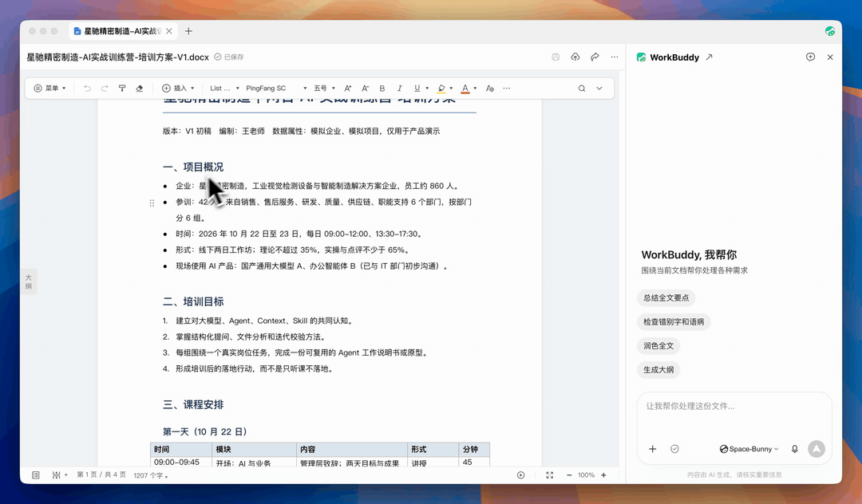Screen dimensions: 862x504
Task: Start a new WorkBuddy chat icon
Action: point(810,57)
